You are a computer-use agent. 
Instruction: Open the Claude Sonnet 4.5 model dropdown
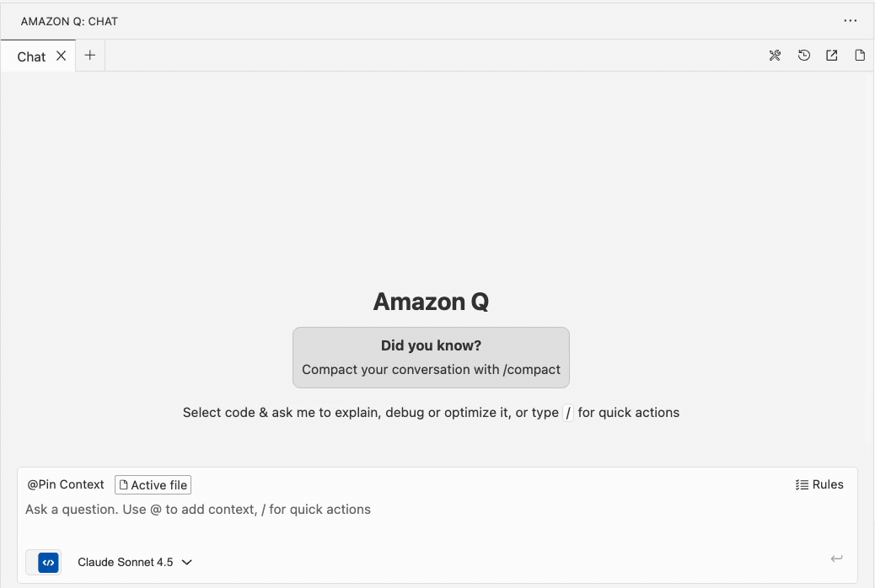tap(126, 562)
